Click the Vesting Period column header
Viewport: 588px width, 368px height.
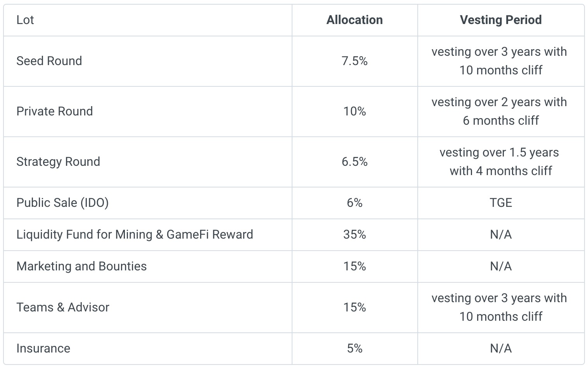(500, 20)
